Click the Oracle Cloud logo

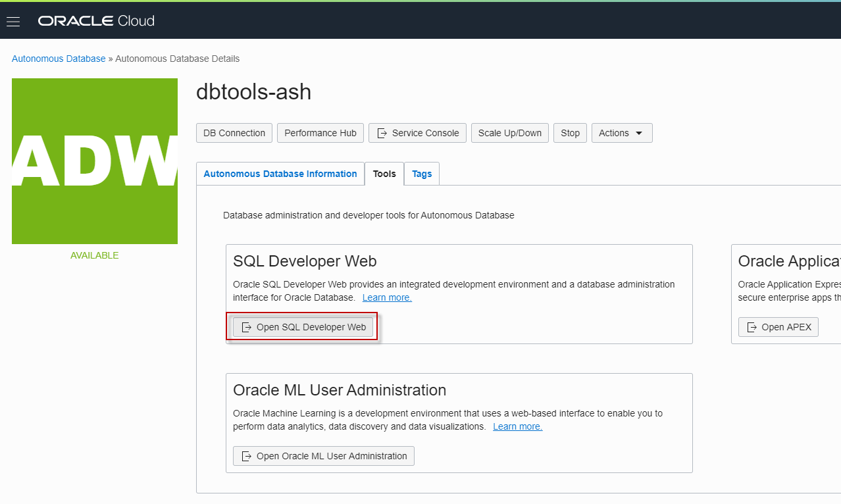click(x=96, y=21)
